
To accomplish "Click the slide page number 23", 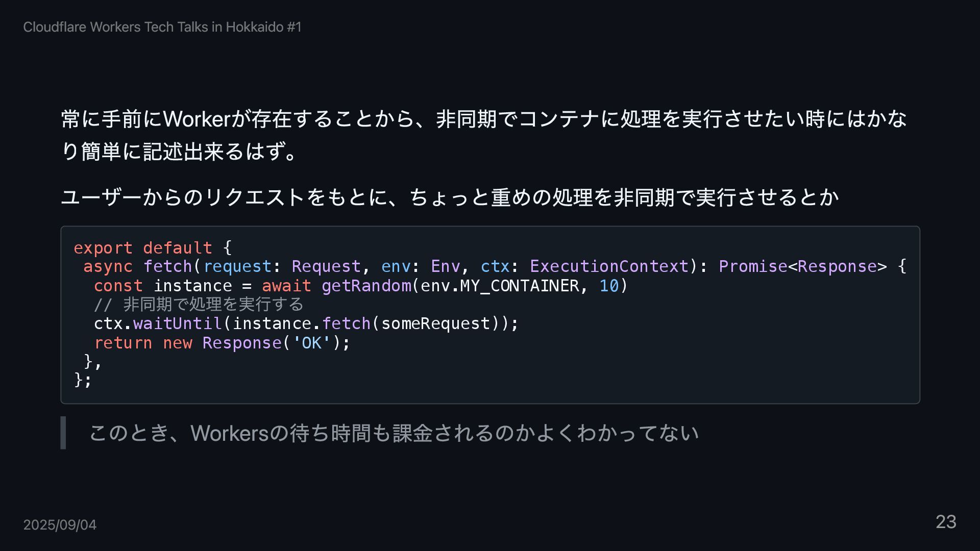I will coord(946,521).
